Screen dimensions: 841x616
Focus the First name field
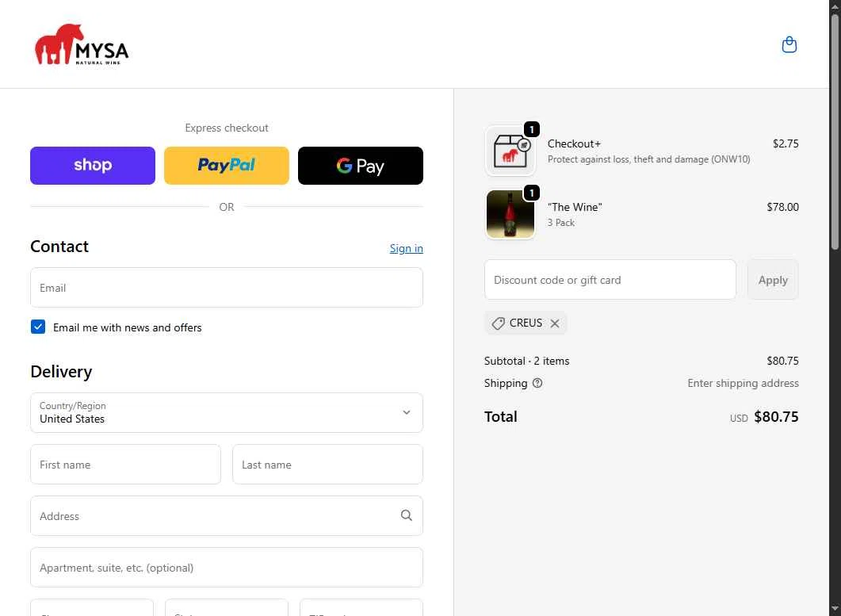[125, 464]
